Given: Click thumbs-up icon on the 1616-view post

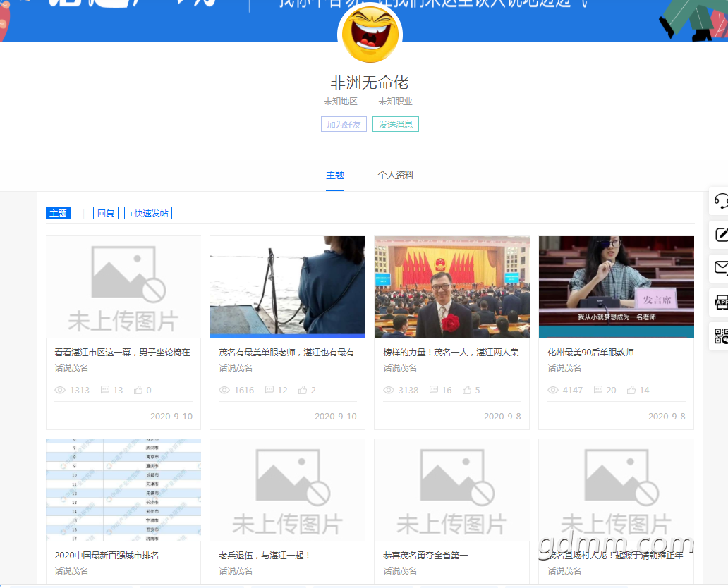Looking at the screenshot, I should point(303,390).
